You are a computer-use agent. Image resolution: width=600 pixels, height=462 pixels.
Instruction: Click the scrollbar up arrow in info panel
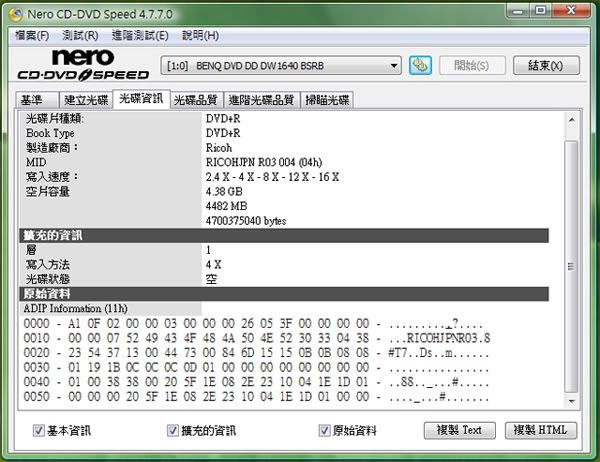[x=571, y=120]
